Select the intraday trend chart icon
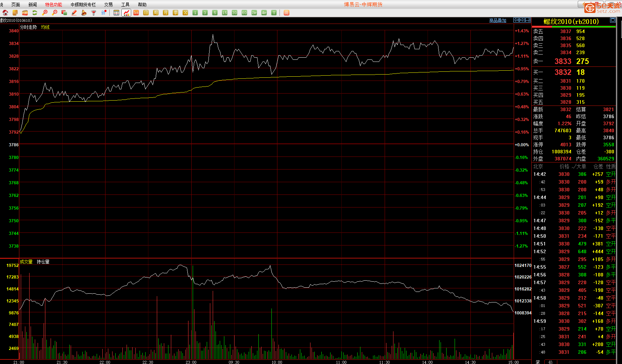Image resolution: width=622 pixels, height=364 pixels. 126,13
